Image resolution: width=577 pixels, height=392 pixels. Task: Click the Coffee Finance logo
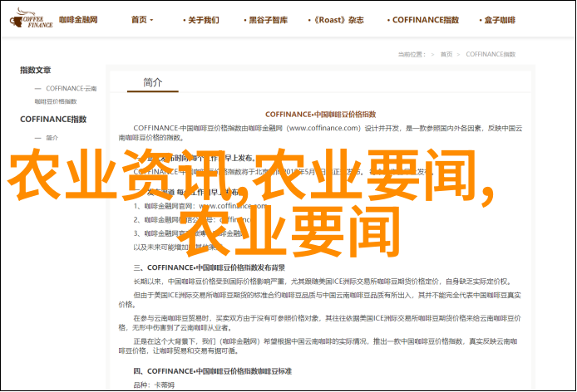coord(32,19)
